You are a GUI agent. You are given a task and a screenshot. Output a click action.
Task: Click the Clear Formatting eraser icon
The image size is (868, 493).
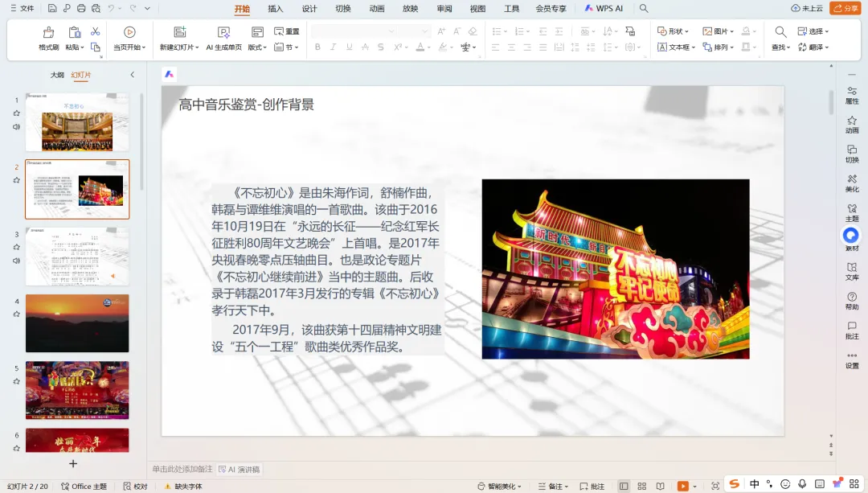pyautogui.click(x=473, y=31)
